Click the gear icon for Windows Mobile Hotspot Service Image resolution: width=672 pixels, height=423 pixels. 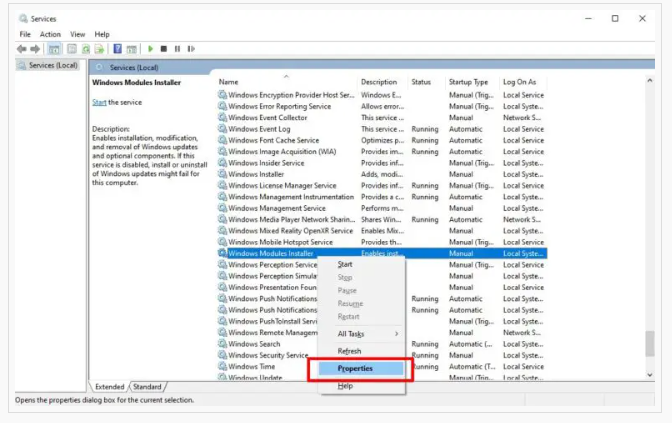click(222, 242)
